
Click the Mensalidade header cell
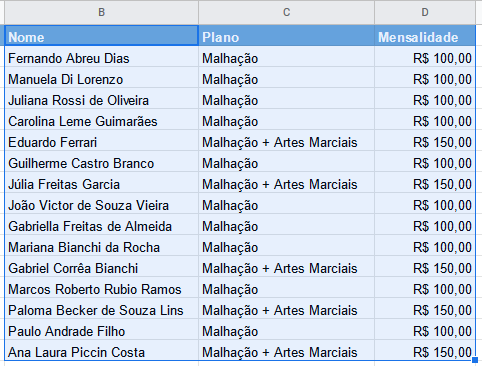click(425, 36)
